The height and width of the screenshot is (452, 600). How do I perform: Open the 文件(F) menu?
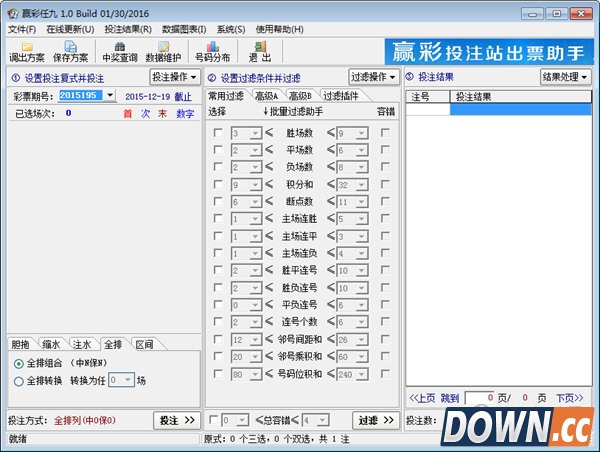click(x=22, y=29)
